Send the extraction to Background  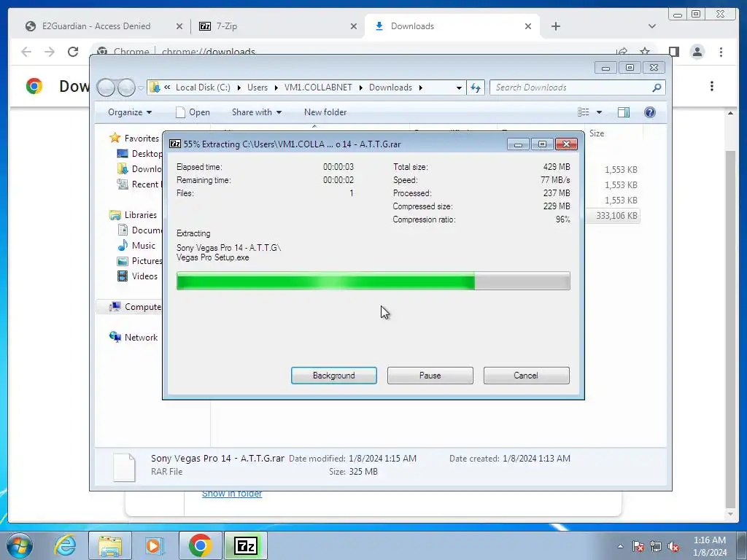(333, 376)
